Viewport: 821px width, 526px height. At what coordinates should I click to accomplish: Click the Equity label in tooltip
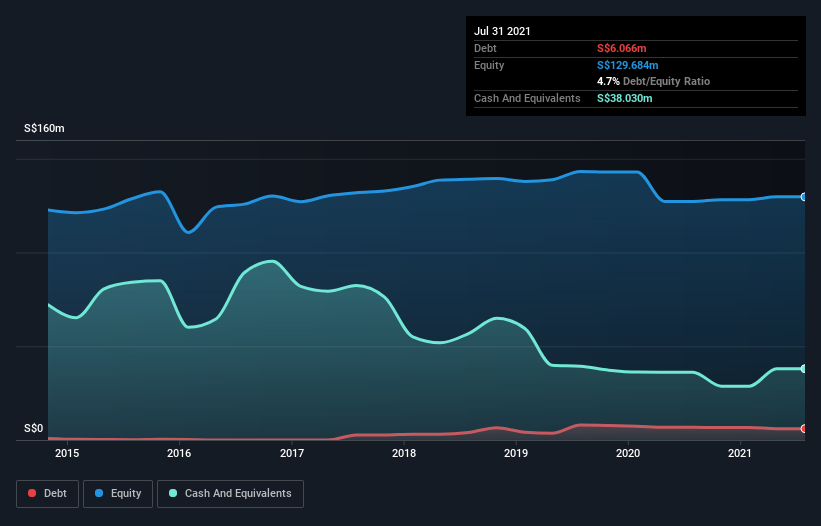point(489,65)
